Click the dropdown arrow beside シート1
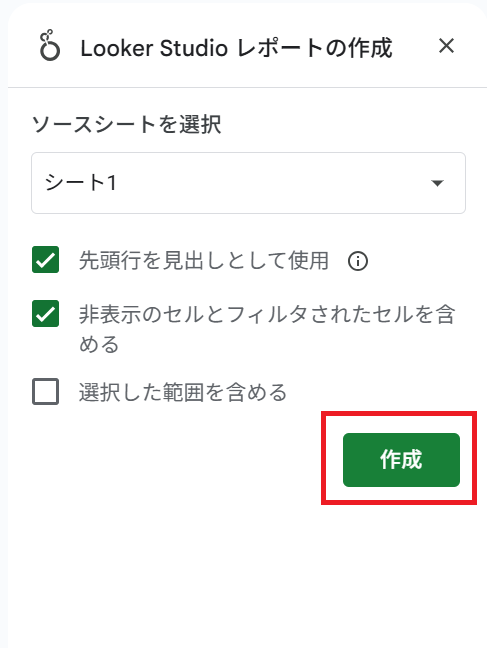The width and height of the screenshot is (487, 648). point(437,183)
